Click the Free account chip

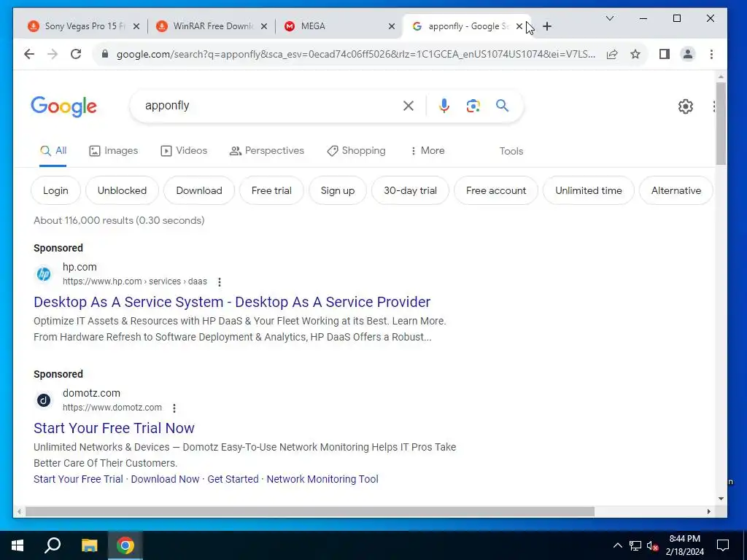coord(496,190)
